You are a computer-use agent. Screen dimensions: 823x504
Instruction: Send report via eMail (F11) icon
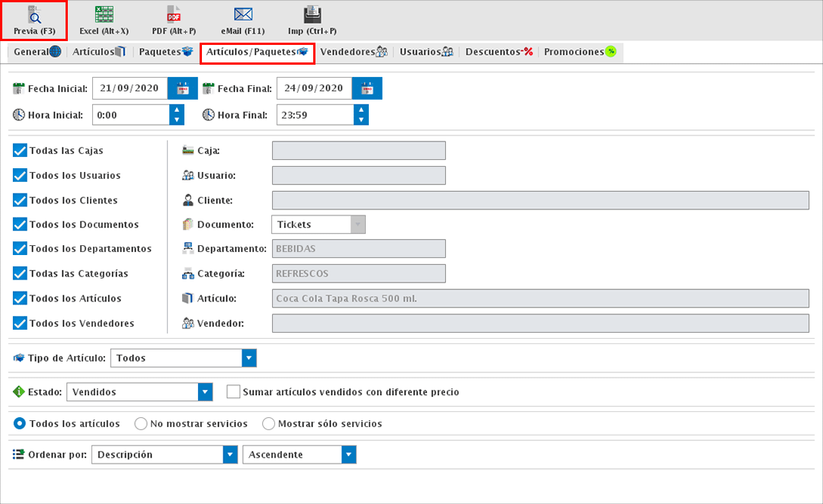[x=242, y=15]
